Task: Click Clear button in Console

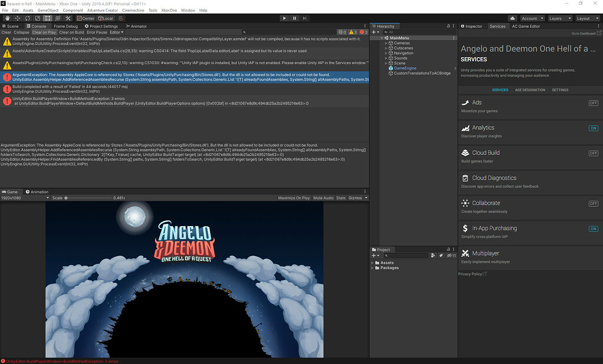Action: [6, 32]
